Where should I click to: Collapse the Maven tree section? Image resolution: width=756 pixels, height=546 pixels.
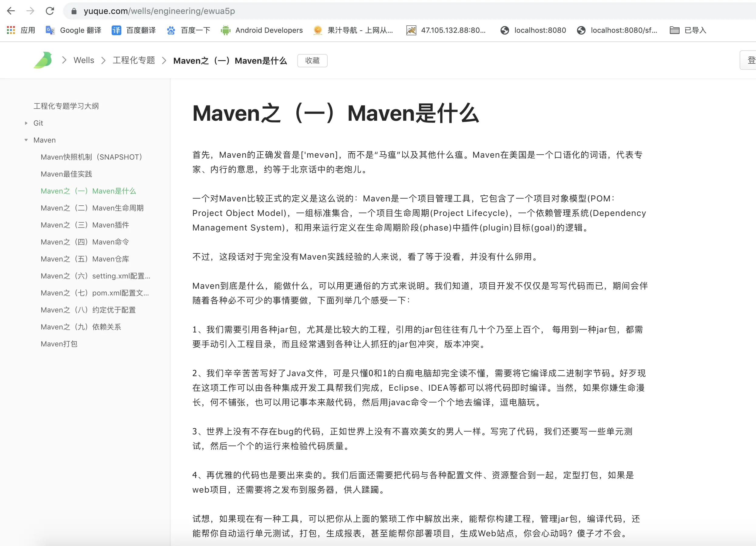26,140
